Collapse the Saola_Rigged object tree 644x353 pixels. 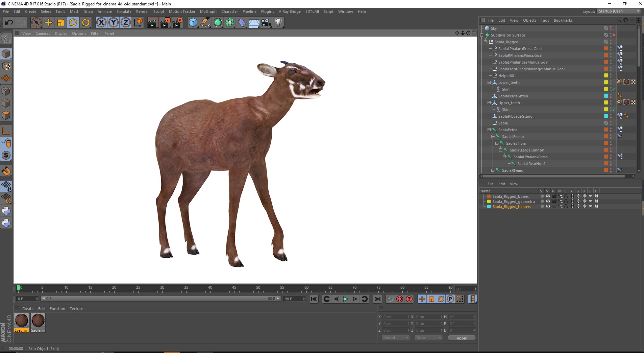tap(486, 42)
